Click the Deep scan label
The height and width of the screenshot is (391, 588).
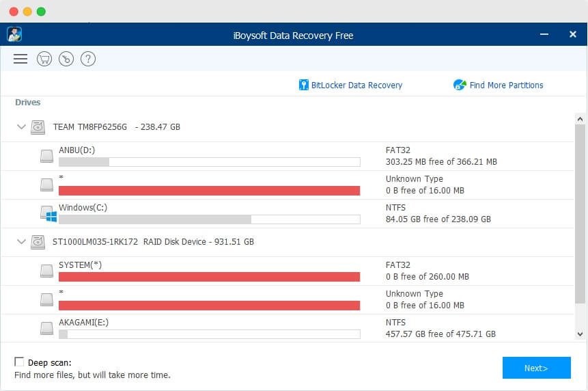click(x=49, y=363)
